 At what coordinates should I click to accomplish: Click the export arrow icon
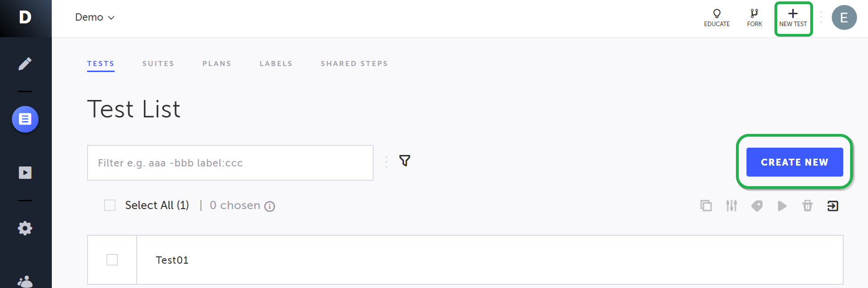[833, 206]
